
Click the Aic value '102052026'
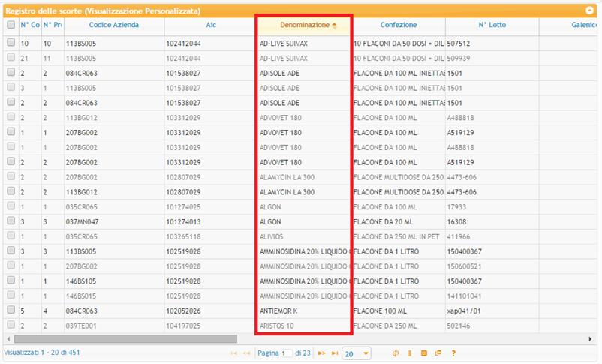coord(183,311)
